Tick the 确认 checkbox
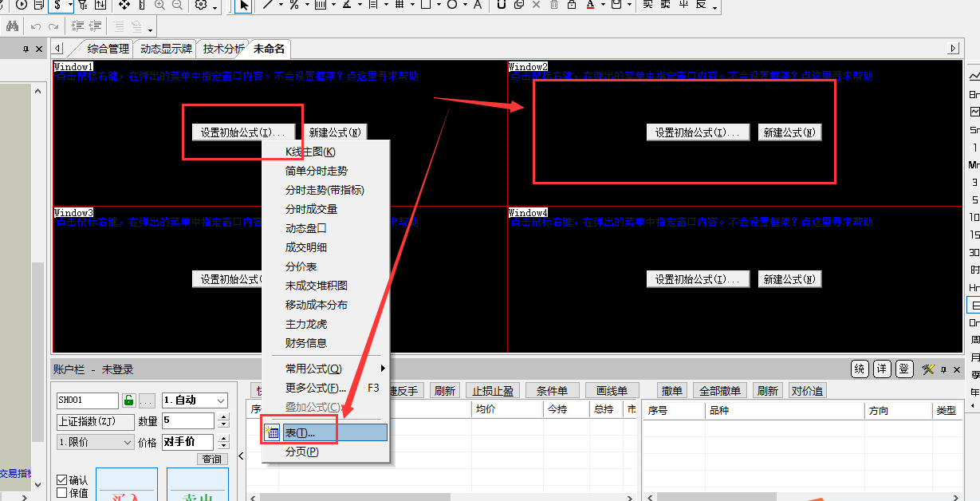Viewport: 980px width, 501px height. [62, 480]
